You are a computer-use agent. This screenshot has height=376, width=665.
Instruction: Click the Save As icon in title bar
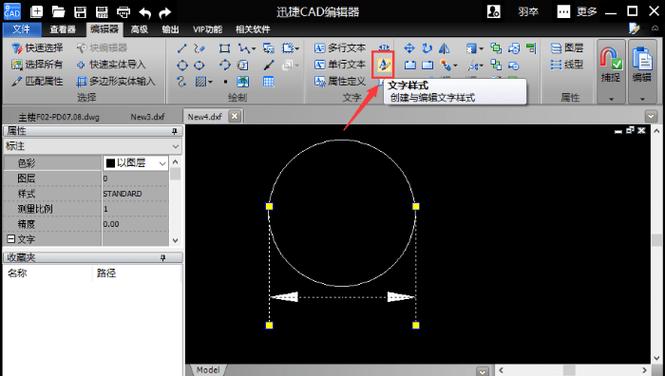[x=102, y=12]
